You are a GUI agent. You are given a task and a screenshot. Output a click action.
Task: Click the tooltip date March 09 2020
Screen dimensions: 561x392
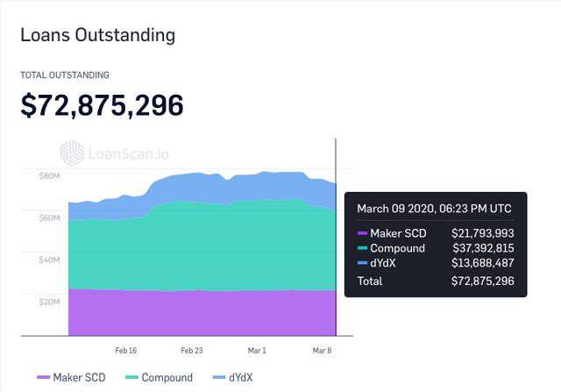(x=435, y=209)
